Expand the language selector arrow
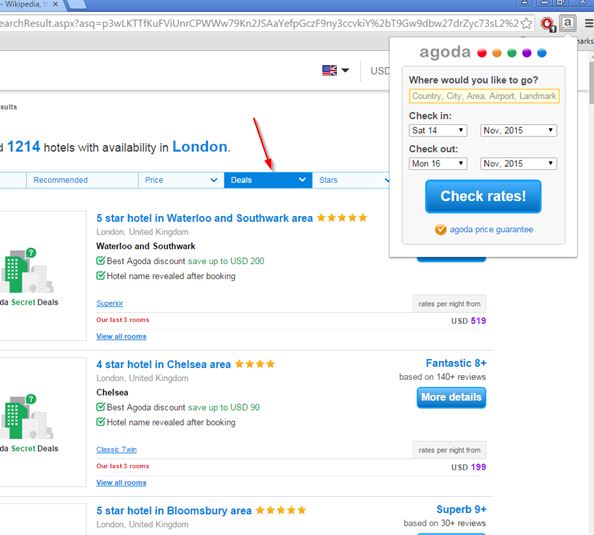 [345, 70]
